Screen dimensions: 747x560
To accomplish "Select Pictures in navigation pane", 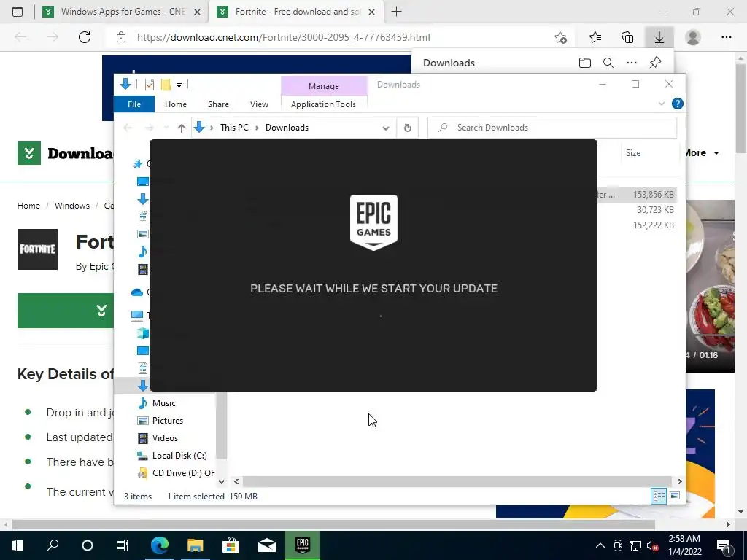I will 168,421.
